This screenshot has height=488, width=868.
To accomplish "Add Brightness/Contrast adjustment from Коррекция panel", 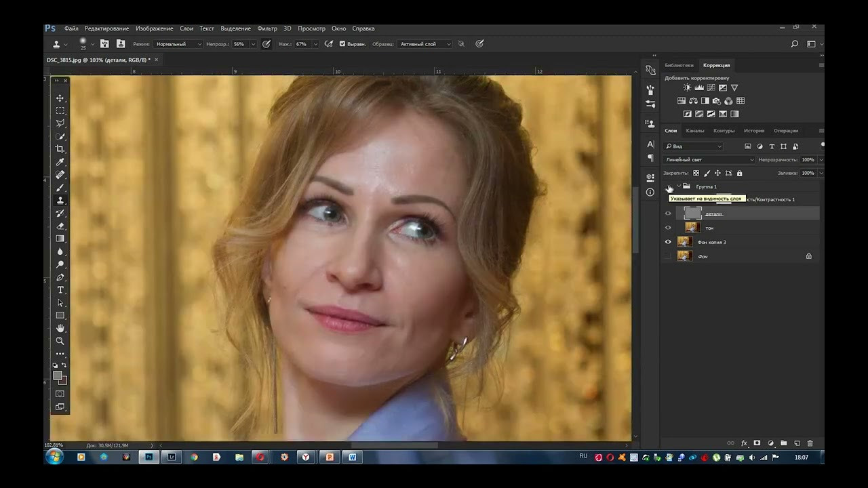I will click(687, 88).
